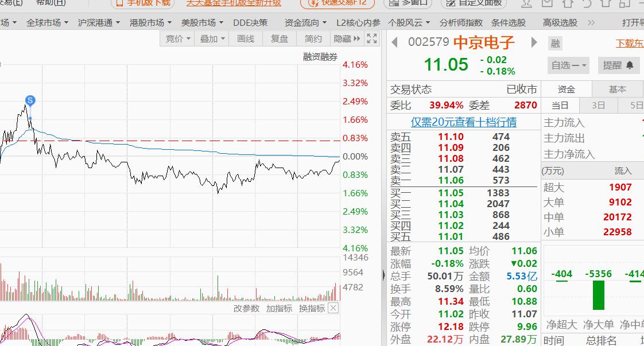Expand the 沪深港通 menu
644x346 pixels.
click(99, 22)
